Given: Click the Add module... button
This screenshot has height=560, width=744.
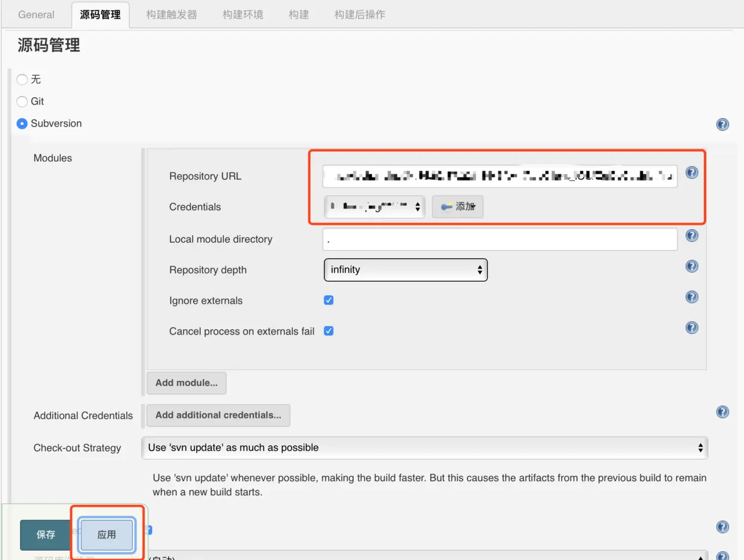Looking at the screenshot, I should tap(187, 383).
